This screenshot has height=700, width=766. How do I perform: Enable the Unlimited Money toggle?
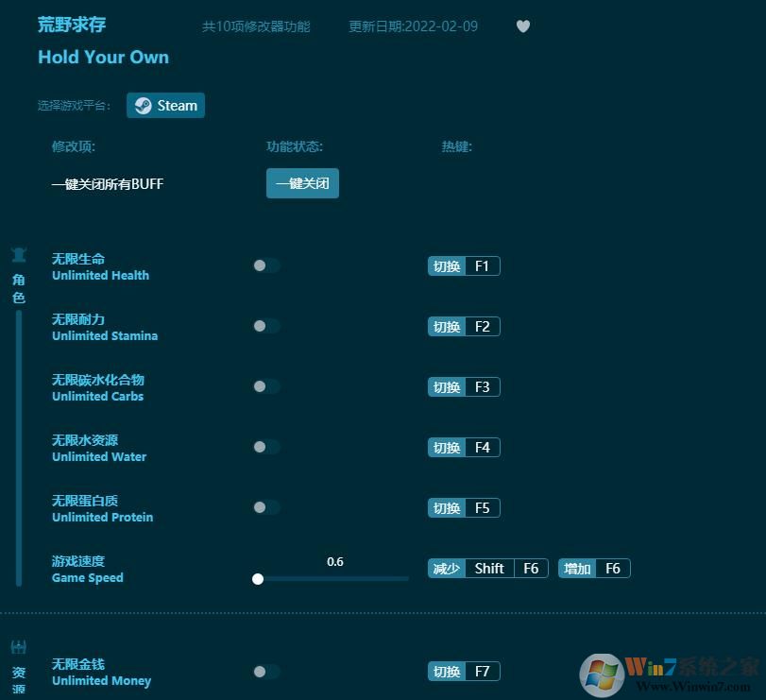pyautogui.click(x=266, y=671)
